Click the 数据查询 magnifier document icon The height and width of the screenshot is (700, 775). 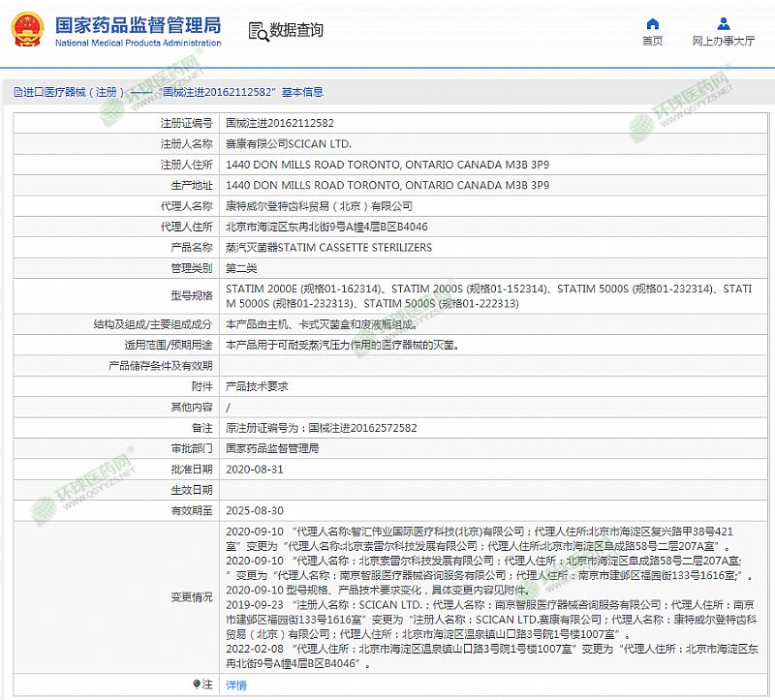coord(256,31)
